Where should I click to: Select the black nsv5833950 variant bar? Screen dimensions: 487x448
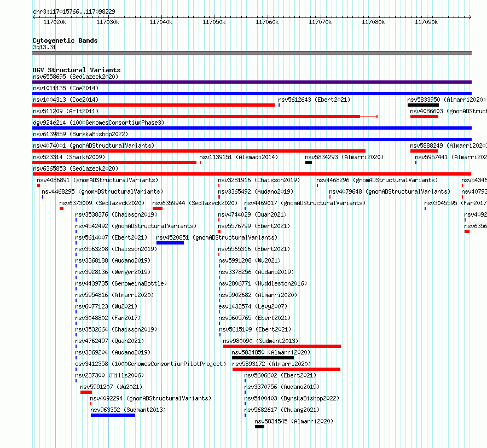coord(423,105)
